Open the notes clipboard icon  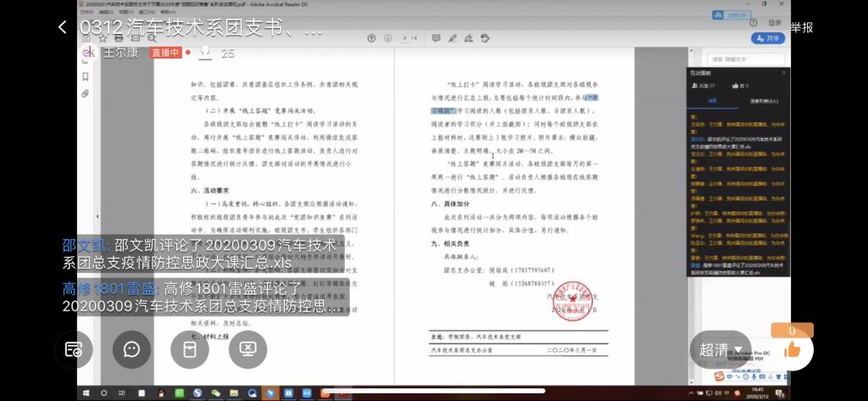[x=190, y=348]
